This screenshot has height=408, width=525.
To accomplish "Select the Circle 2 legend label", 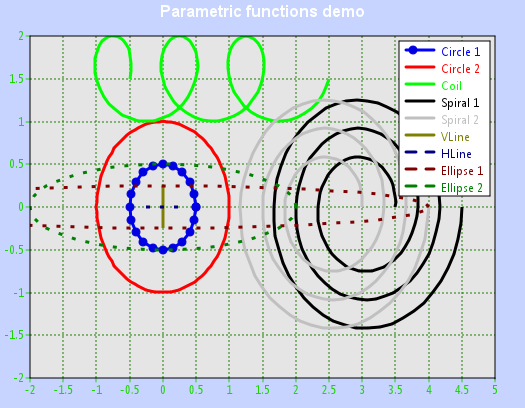I will coord(460,69).
